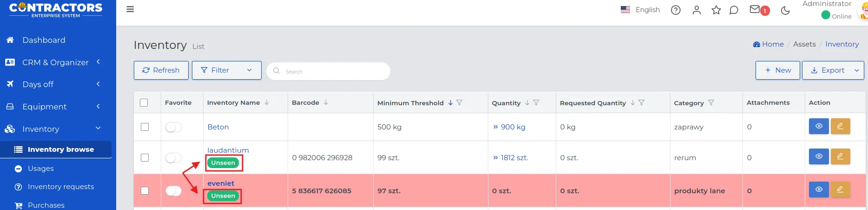Open the mail inbox with notification

(x=756, y=9)
